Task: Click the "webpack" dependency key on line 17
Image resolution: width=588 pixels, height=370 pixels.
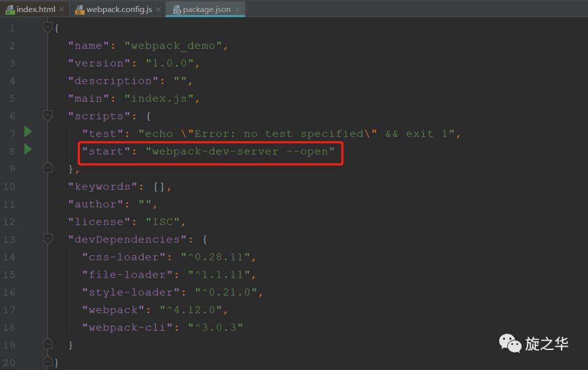Action: point(113,310)
